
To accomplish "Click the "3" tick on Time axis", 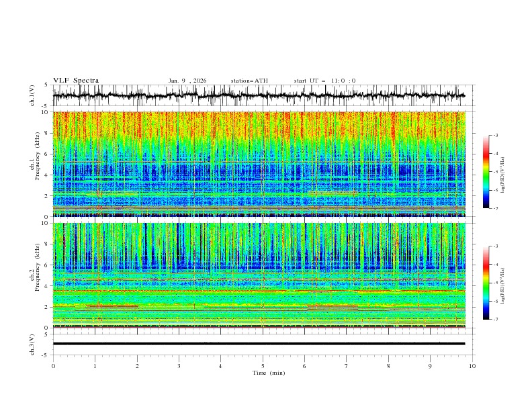I will [179, 366].
